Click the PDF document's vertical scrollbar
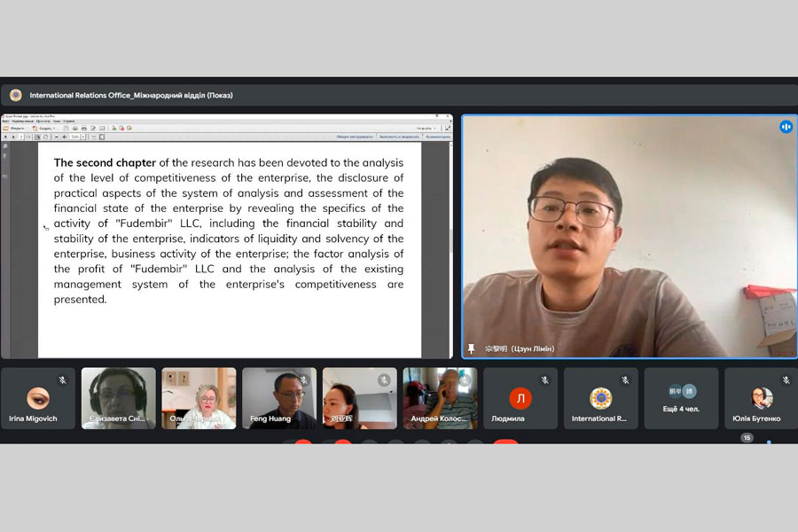Viewport: 798px width, 532px height. pyautogui.click(x=449, y=239)
